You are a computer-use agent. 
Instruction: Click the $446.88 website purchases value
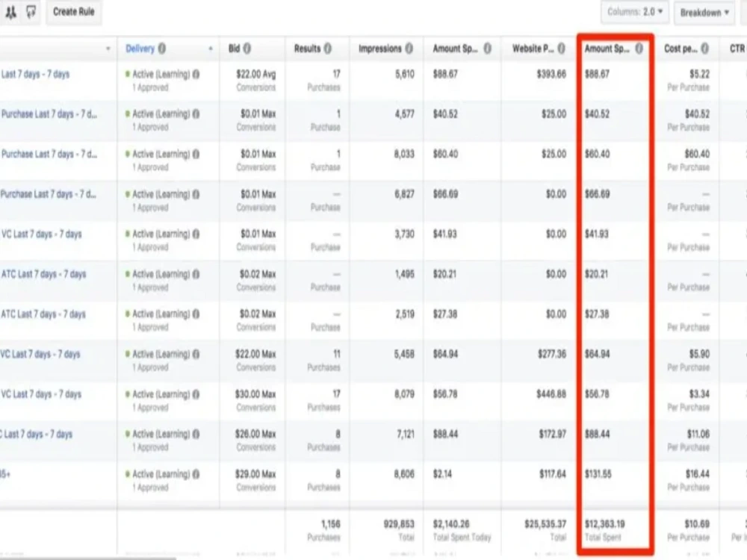(552, 394)
